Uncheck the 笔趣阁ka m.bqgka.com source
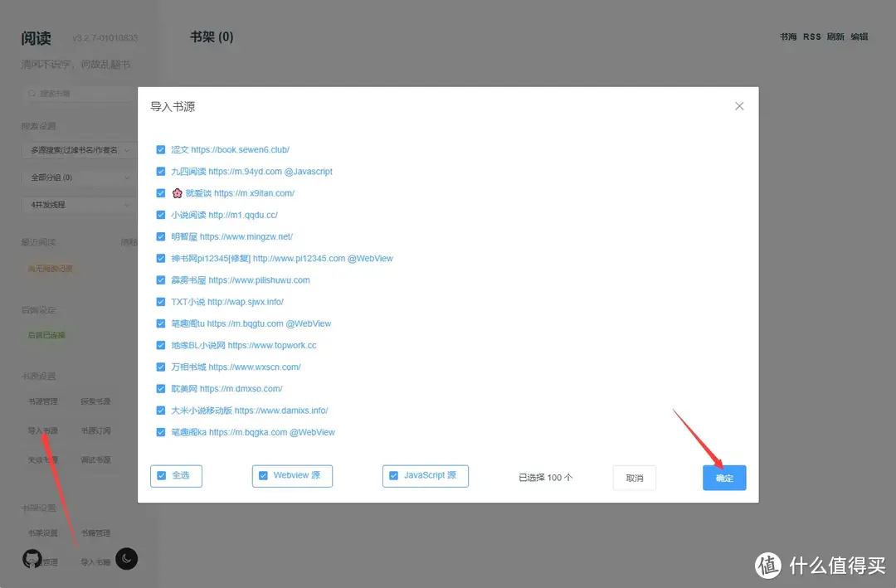The height and width of the screenshot is (588, 896). click(161, 432)
